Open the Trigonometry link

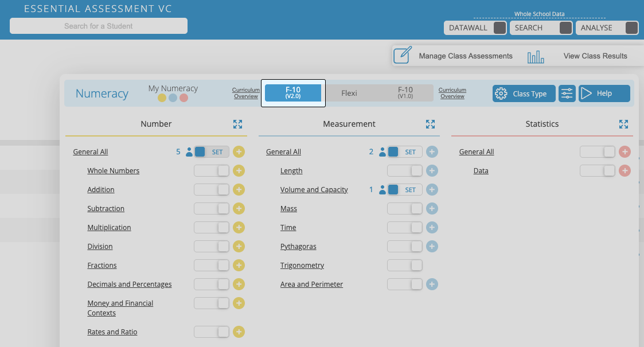[x=302, y=266]
